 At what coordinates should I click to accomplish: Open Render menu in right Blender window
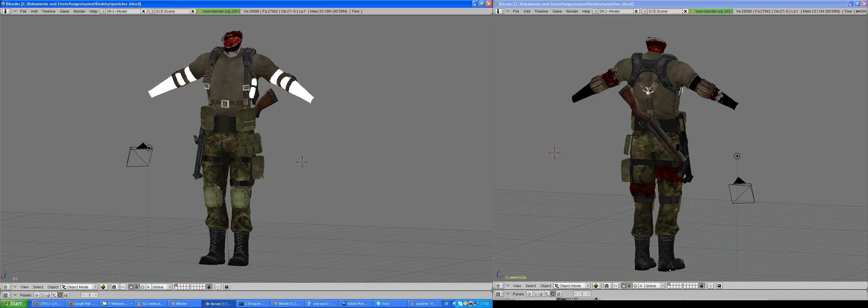572,11
